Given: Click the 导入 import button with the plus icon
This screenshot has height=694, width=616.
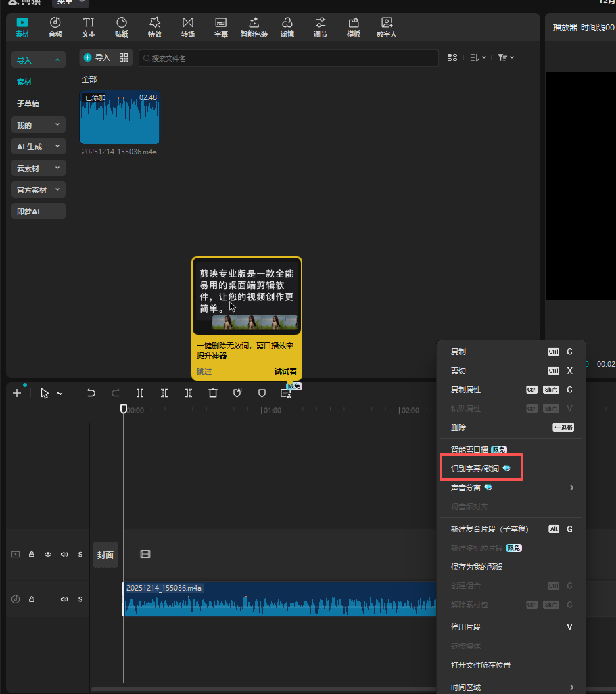Looking at the screenshot, I should (x=97, y=57).
